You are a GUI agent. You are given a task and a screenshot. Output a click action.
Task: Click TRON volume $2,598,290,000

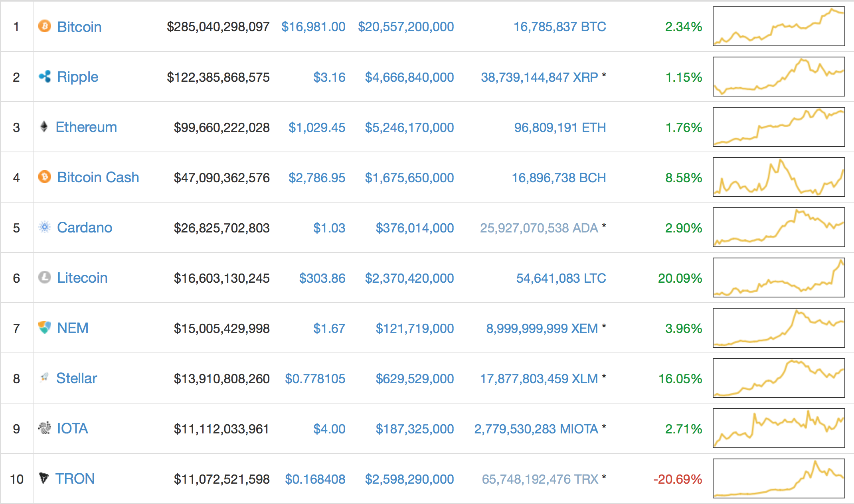(x=409, y=479)
